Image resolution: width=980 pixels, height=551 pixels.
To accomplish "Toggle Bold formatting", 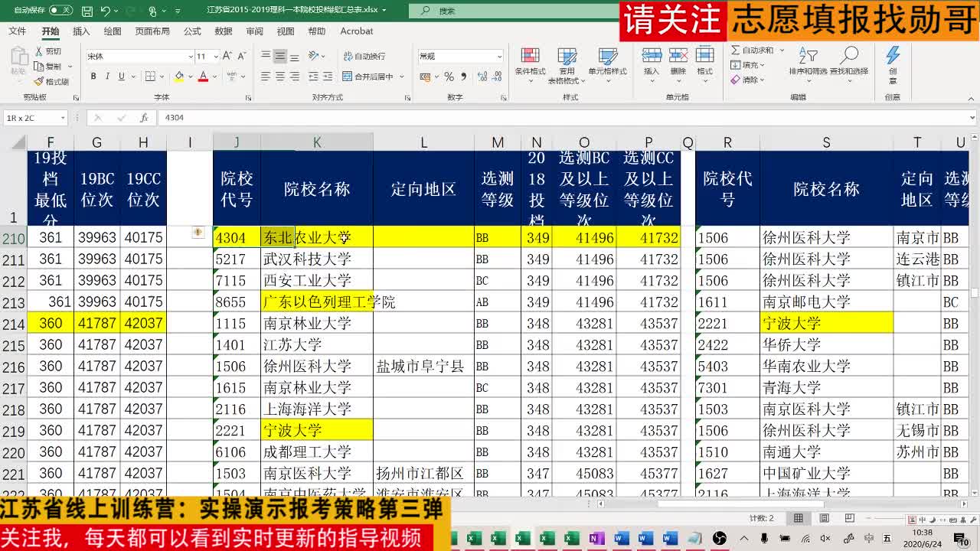I will 93,77.
